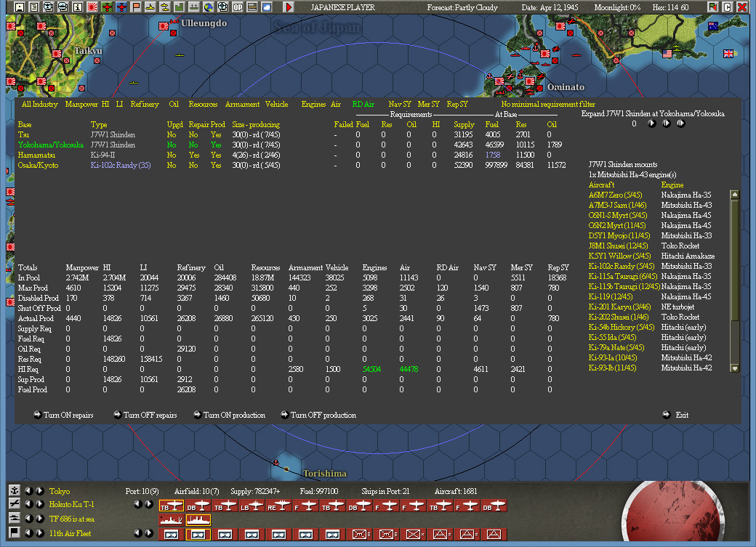The image size is (756, 547).
Task: Click the globe icon in the top toolbar
Action: [x=209, y=7]
